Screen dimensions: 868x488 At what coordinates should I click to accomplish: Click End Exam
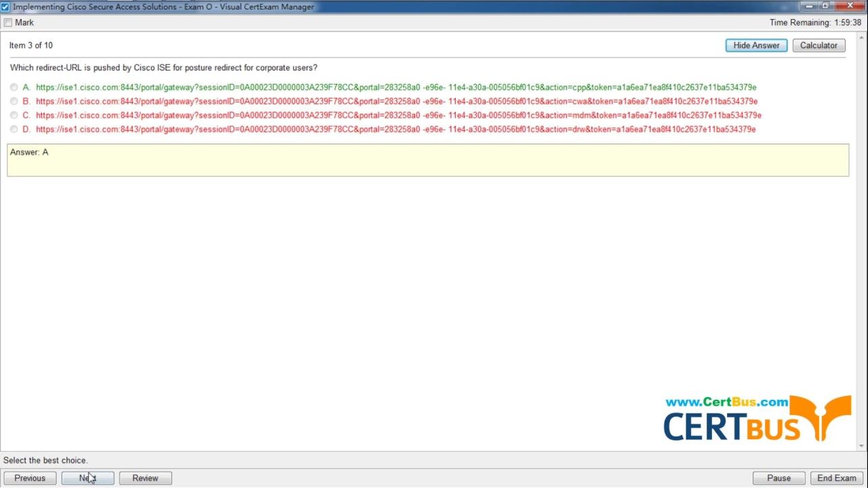837,478
